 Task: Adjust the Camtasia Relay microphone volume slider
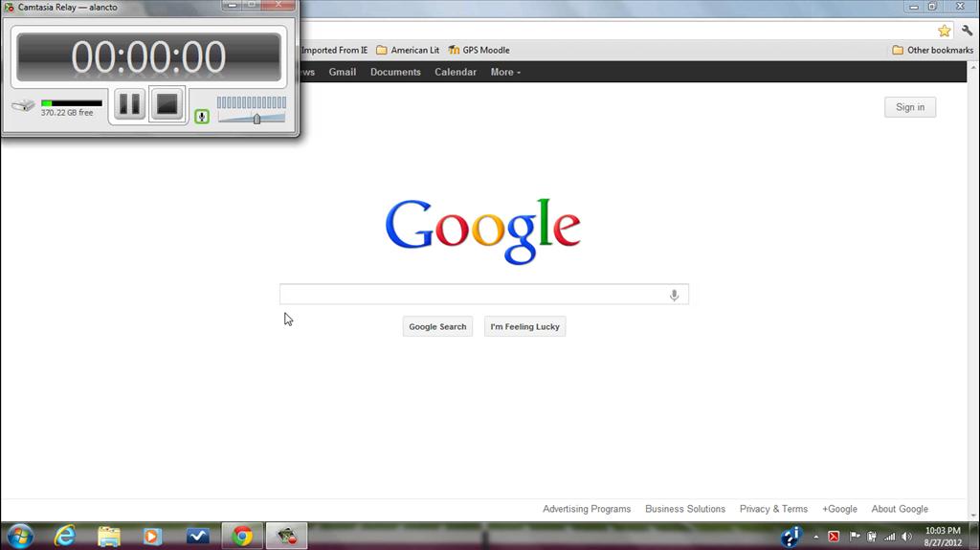pyautogui.click(x=256, y=118)
